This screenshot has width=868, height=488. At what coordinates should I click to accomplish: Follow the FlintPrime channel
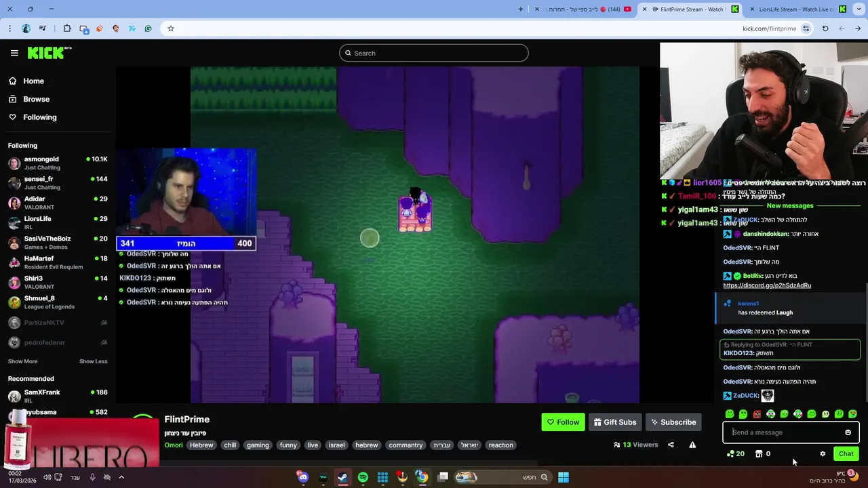click(x=563, y=422)
